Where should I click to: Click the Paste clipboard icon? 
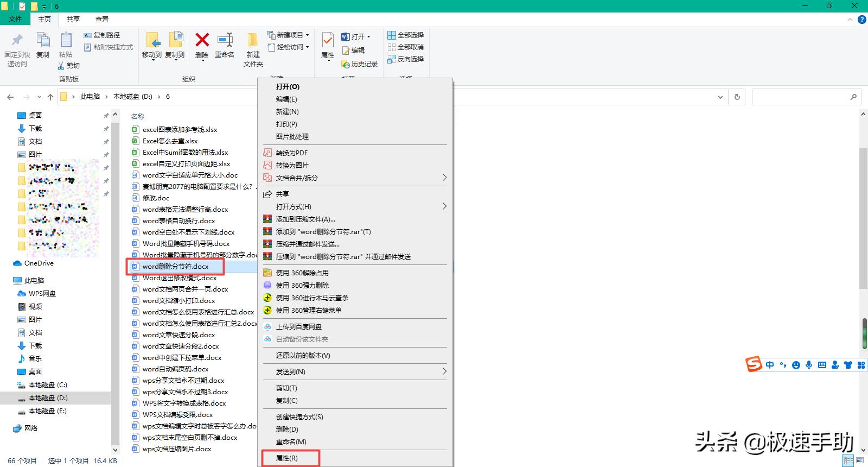(66, 40)
